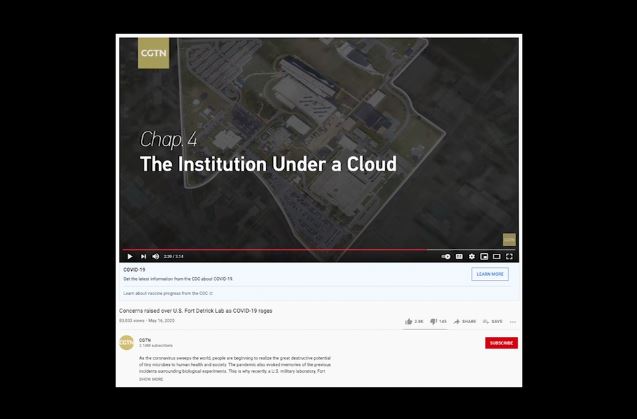
Task: Switch to theater mode
Action: (x=496, y=256)
